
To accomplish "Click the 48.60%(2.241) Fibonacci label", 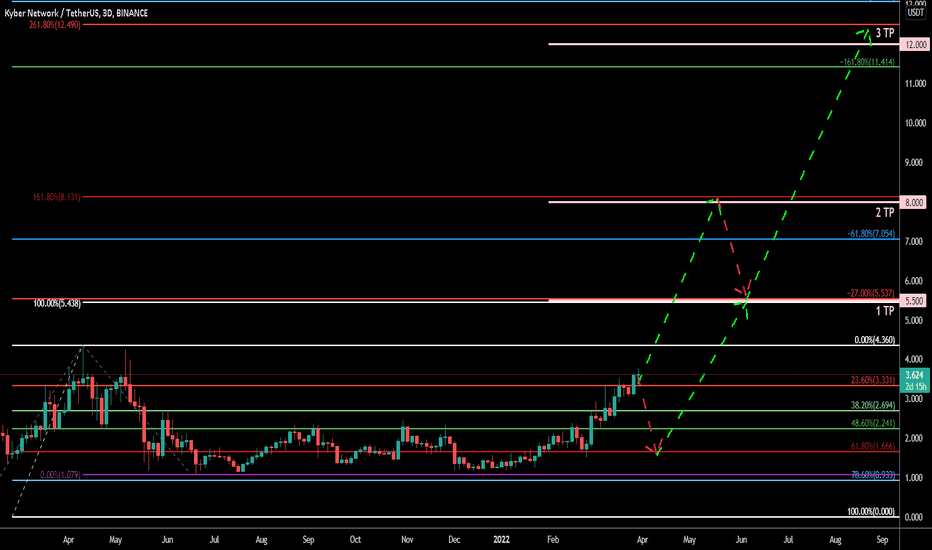I will coord(873,423).
